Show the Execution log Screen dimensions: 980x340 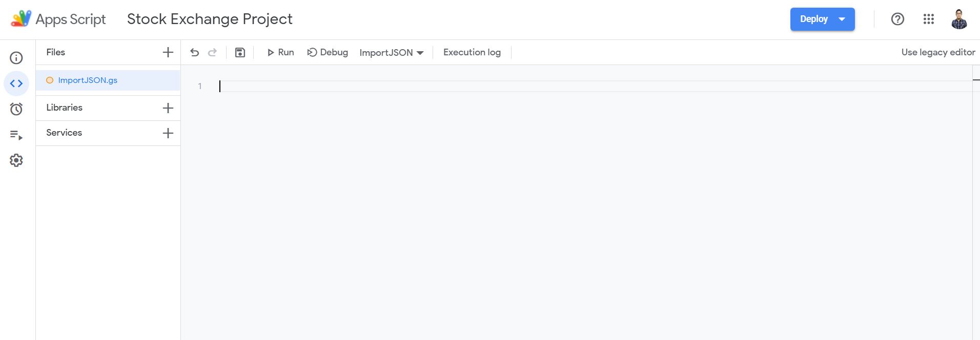click(x=472, y=52)
